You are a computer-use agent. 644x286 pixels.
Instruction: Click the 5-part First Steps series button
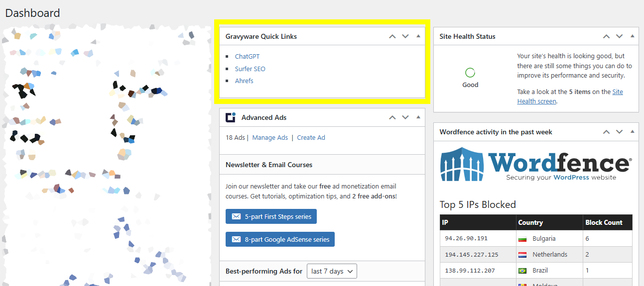coord(271,216)
